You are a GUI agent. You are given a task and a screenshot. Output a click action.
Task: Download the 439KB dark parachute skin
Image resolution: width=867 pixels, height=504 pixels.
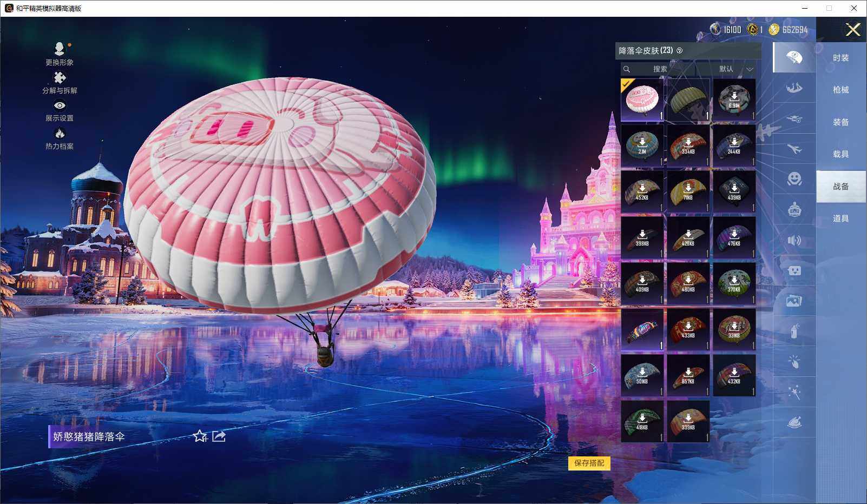coord(734,192)
